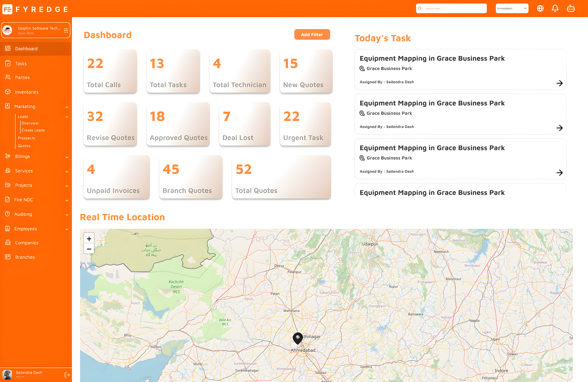Click the Dashboard sidebar icon
588x382 pixels.
click(8, 48)
